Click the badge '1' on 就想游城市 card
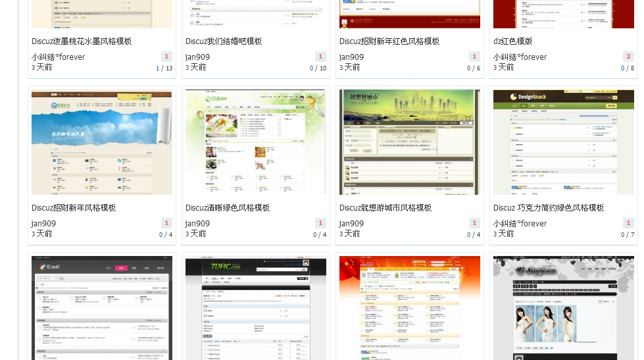644x360 pixels. (474, 222)
